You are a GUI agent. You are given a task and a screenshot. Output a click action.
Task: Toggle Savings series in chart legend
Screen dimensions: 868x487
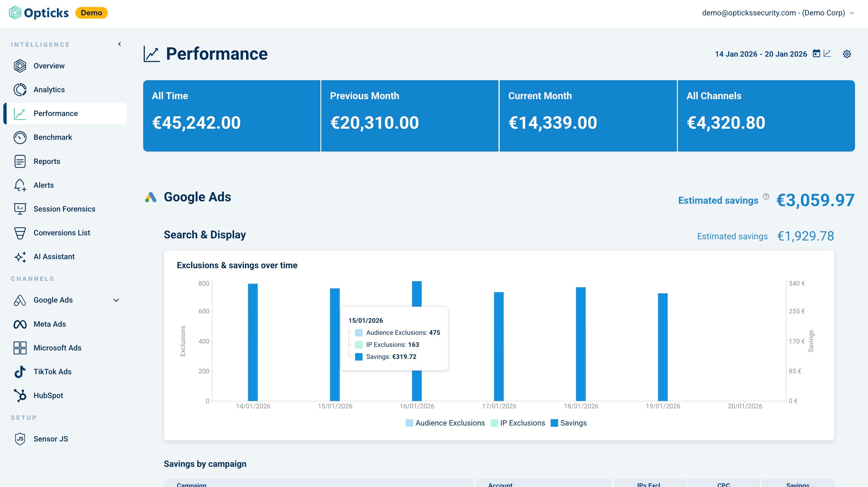point(568,423)
